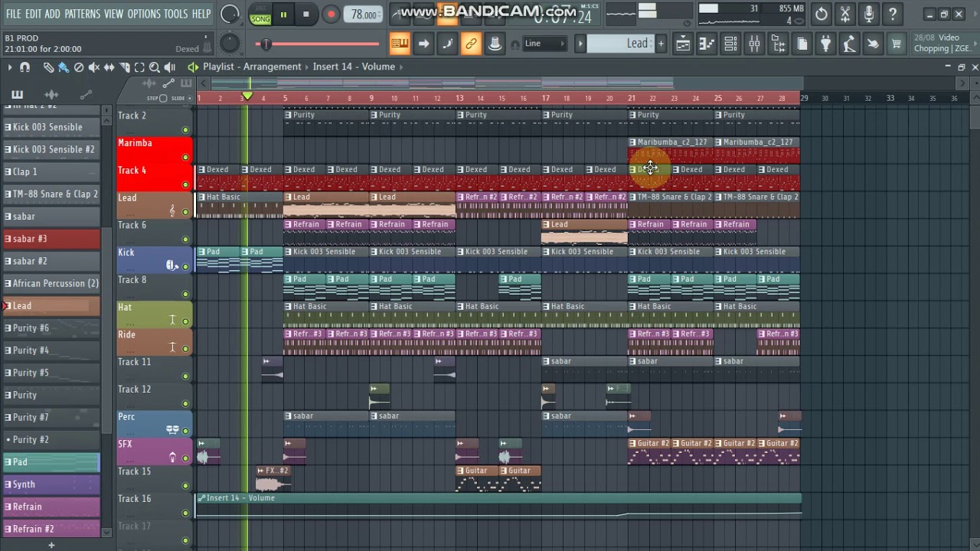980x551 pixels.
Task: Select the Draw pencil tool in playlist toolbar
Action: [x=48, y=67]
